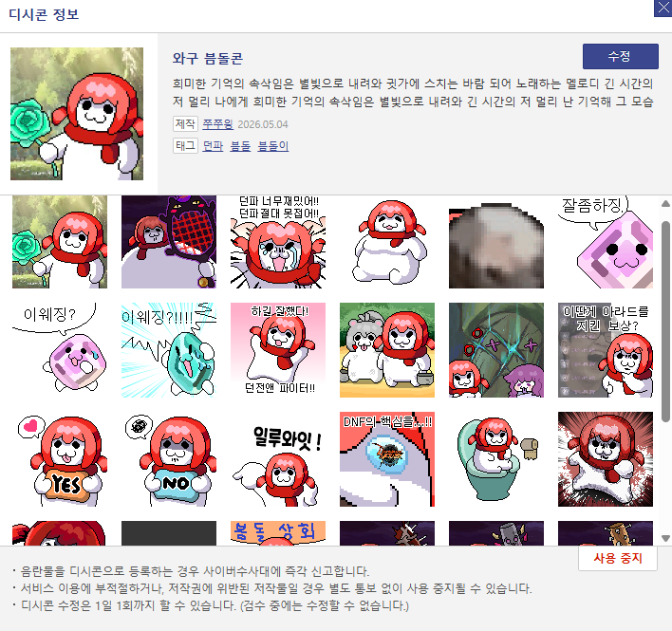Click the 제작 label
The height and width of the screenshot is (631, 672).
pos(185,123)
